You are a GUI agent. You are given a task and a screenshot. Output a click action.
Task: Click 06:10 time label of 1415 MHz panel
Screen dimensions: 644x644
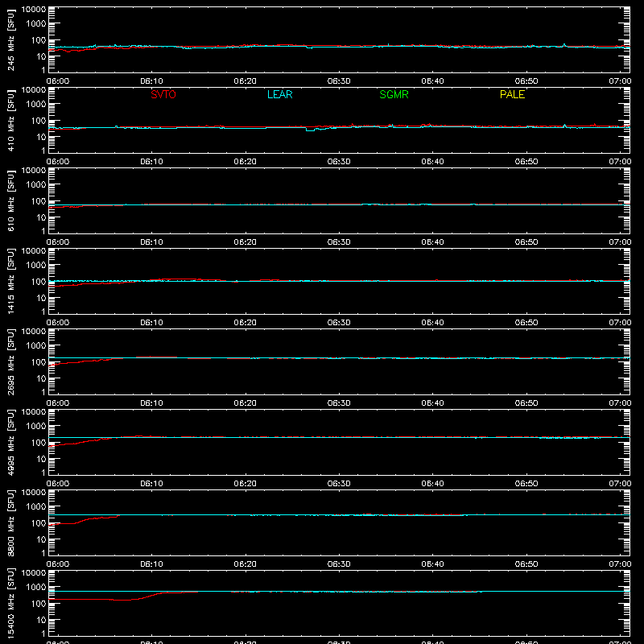(x=151, y=323)
